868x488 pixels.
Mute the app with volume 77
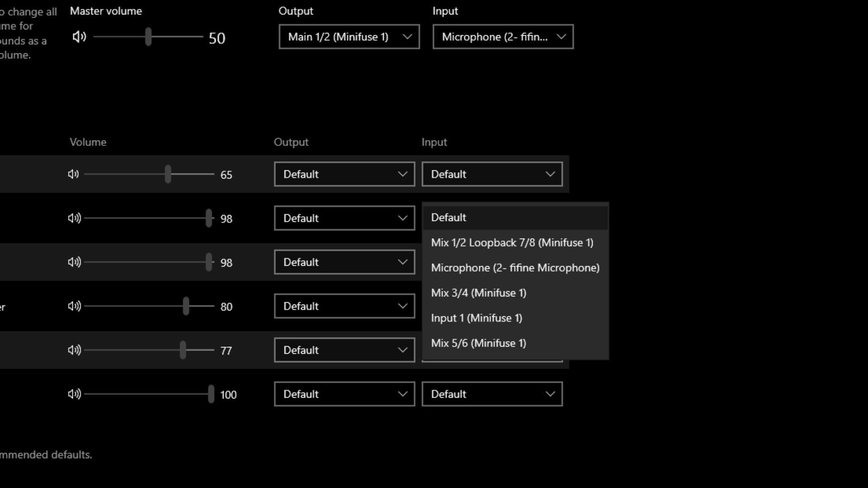74,350
